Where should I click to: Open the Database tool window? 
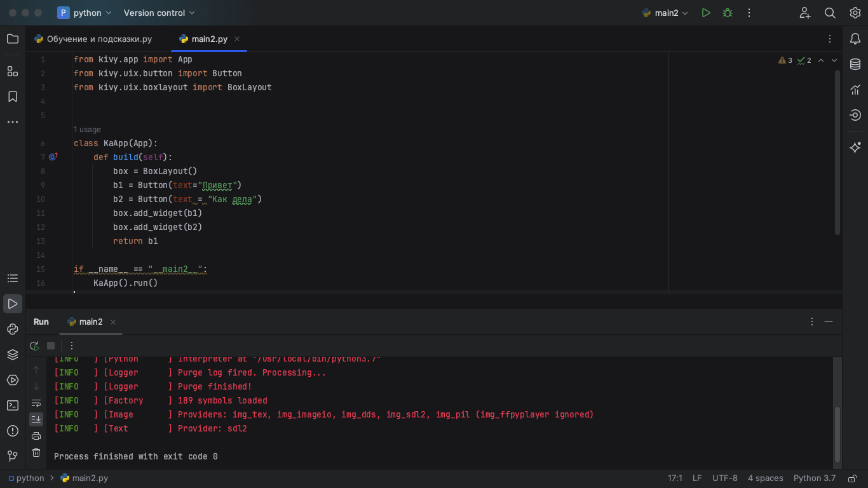pyautogui.click(x=855, y=64)
